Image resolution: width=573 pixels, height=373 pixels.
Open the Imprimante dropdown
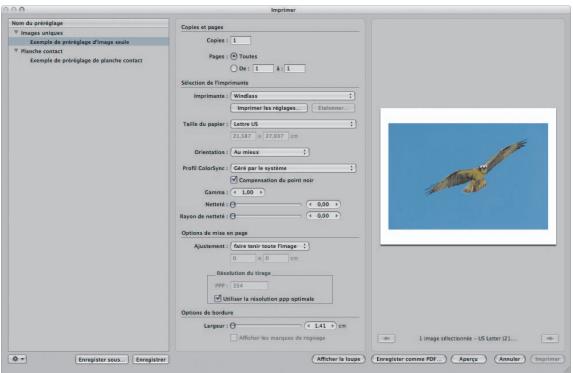pos(293,96)
